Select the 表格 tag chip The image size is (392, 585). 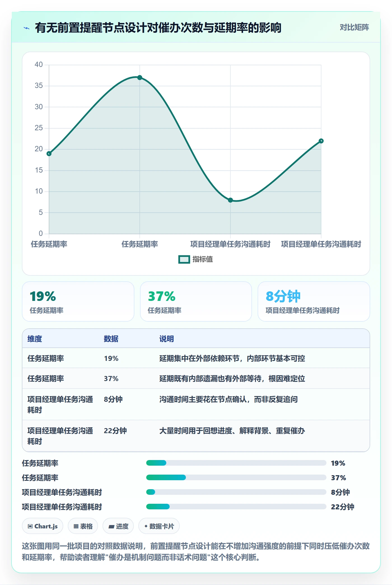pos(83,526)
